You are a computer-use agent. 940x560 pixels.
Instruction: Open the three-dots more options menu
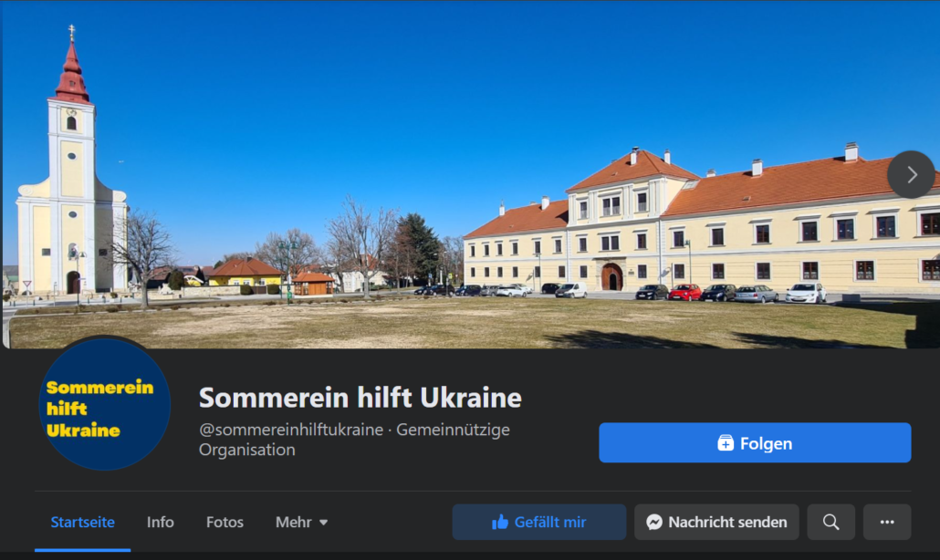point(887,523)
